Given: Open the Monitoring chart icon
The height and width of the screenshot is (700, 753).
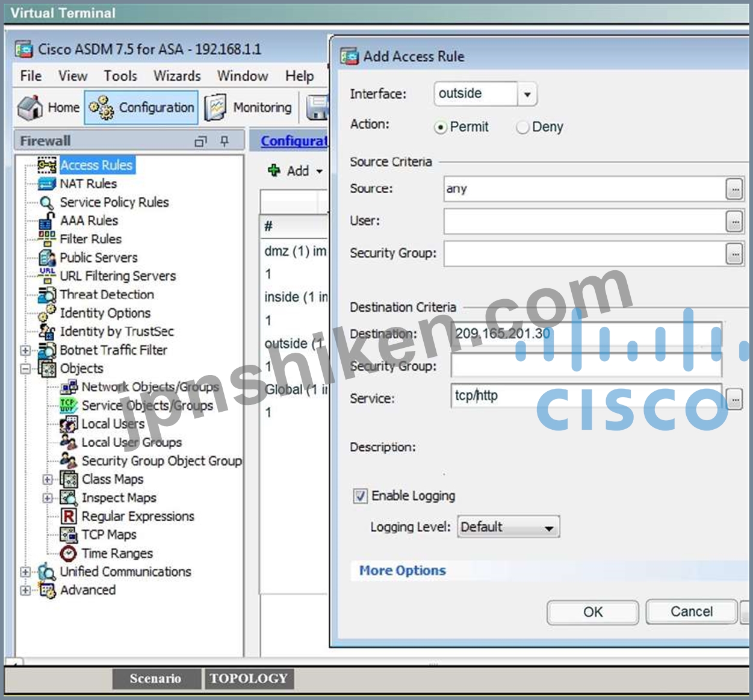Looking at the screenshot, I should 215,108.
